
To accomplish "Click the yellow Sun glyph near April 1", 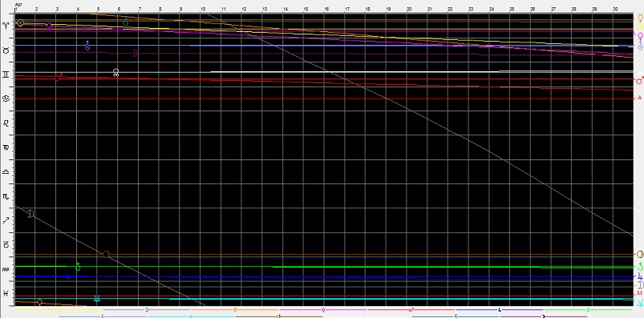I will click(x=21, y=22).
